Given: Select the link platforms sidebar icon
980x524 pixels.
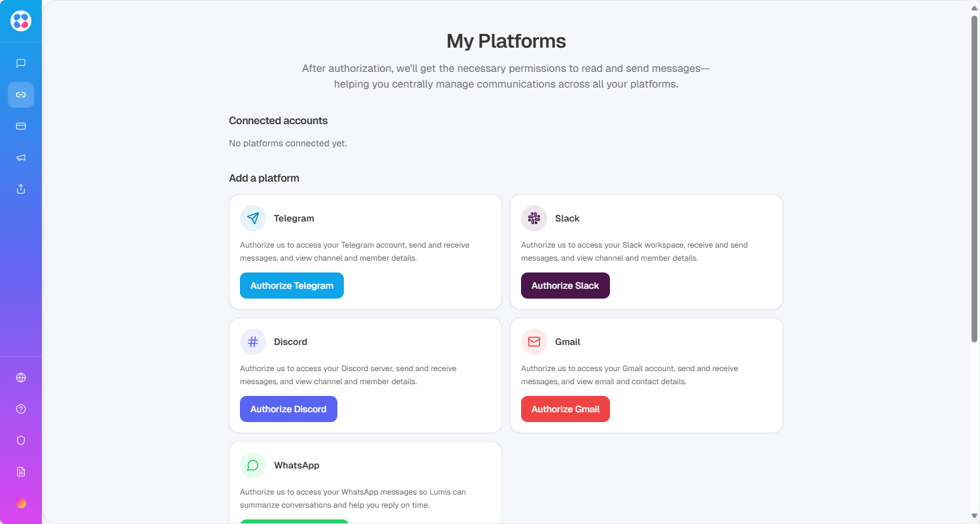Looking at the screenshot, I should tap(21, 95).
